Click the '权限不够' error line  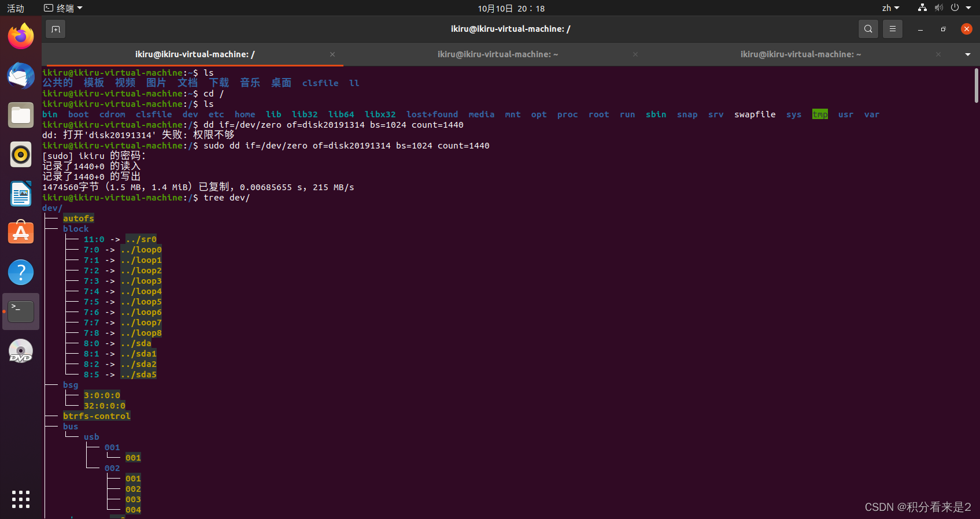(138, 135)
